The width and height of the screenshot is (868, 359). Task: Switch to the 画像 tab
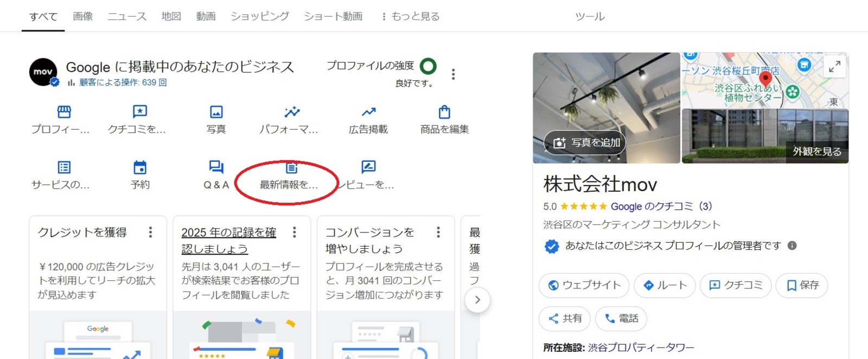coord(83,16)
